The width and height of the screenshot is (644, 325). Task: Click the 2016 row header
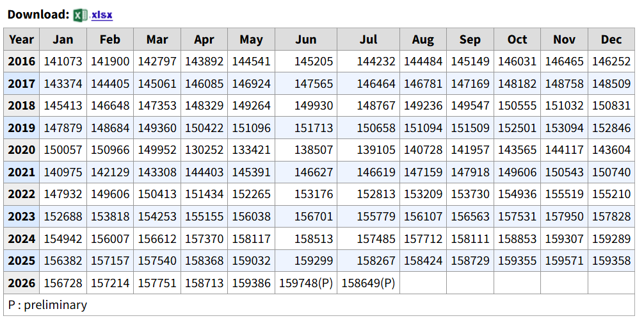(x=21, y=62)
